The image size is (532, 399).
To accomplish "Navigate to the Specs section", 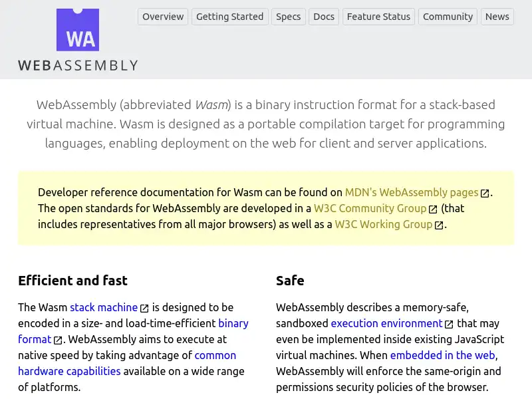I will point(288,17).
